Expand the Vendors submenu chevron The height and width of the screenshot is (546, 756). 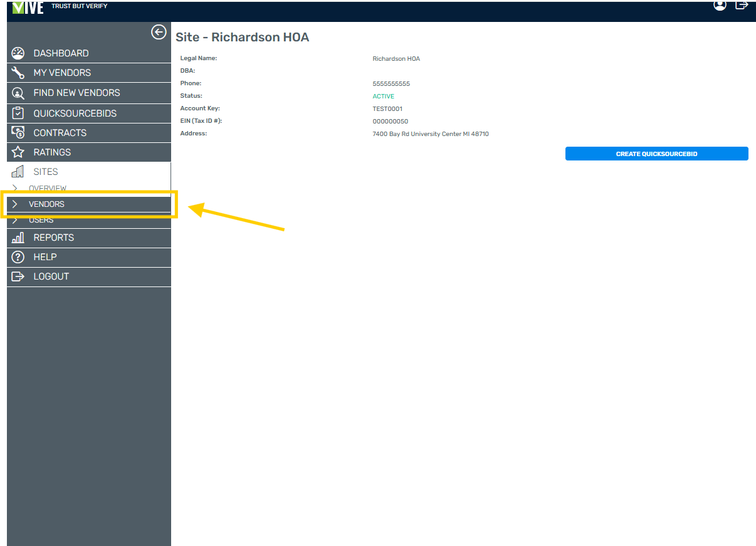(15, 204)
